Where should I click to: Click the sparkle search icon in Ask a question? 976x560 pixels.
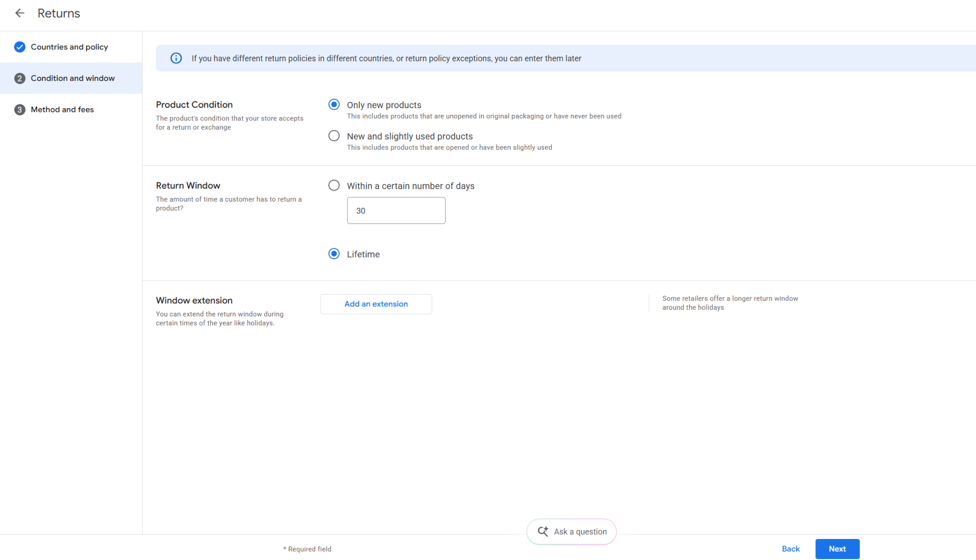point(543,531)
